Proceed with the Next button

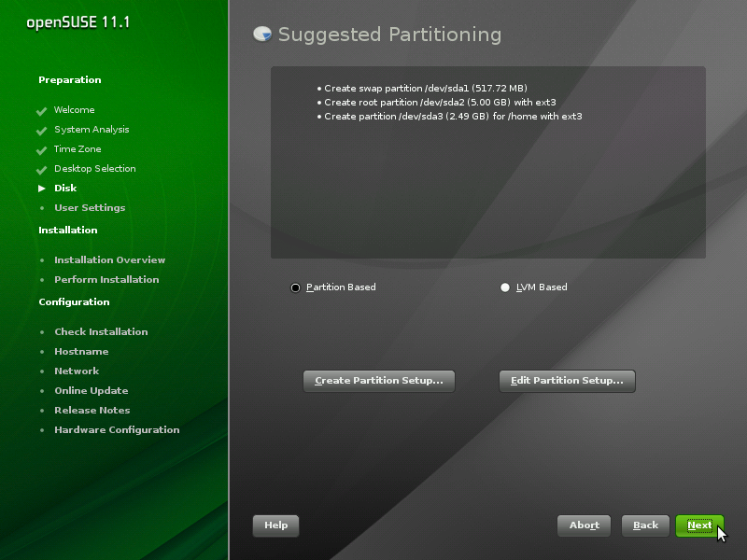[699, 525]
